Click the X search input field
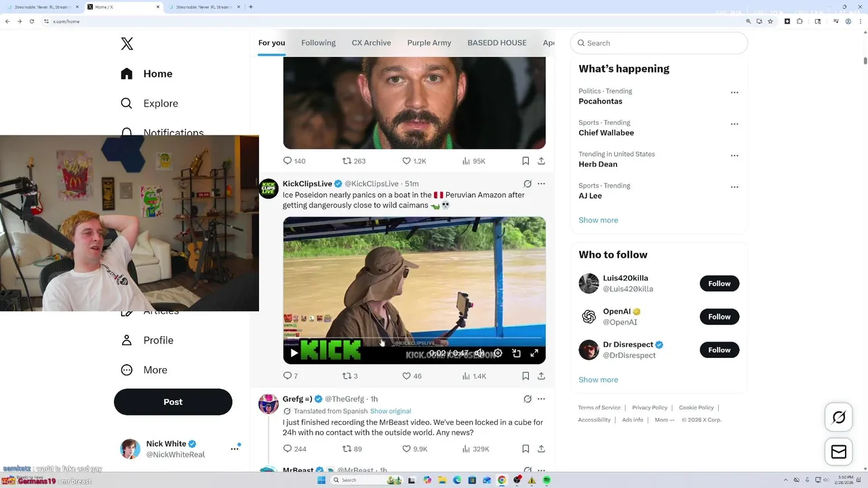 (659, 43)
